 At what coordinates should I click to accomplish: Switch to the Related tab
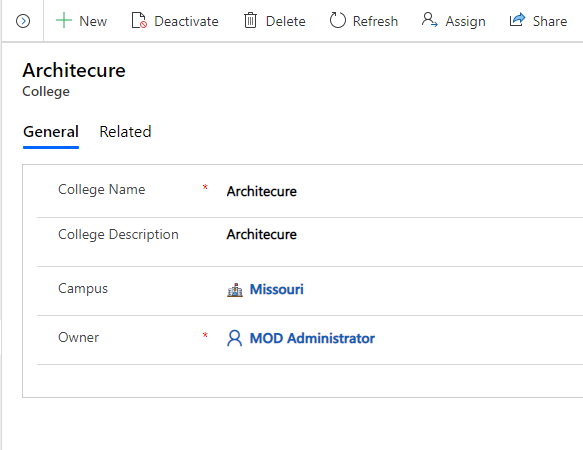click(125, 132)
